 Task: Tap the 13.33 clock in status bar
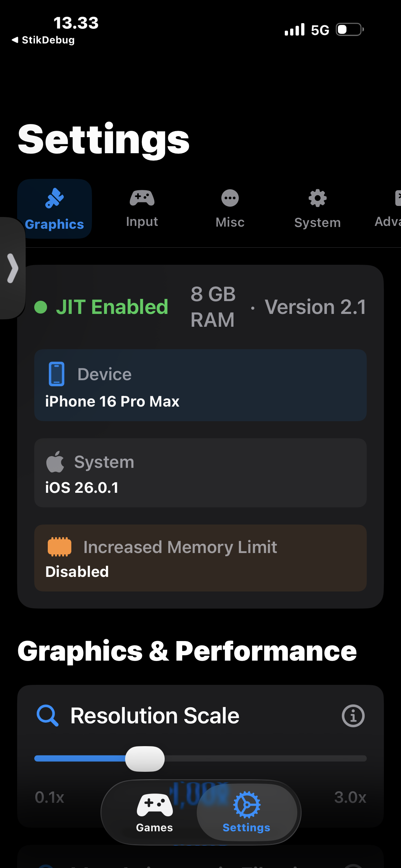point(76,23)
